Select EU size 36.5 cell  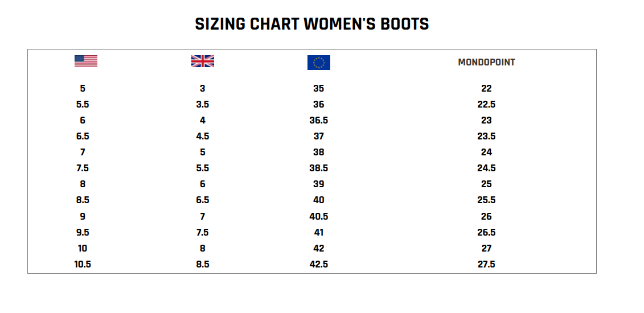point(319,120)
